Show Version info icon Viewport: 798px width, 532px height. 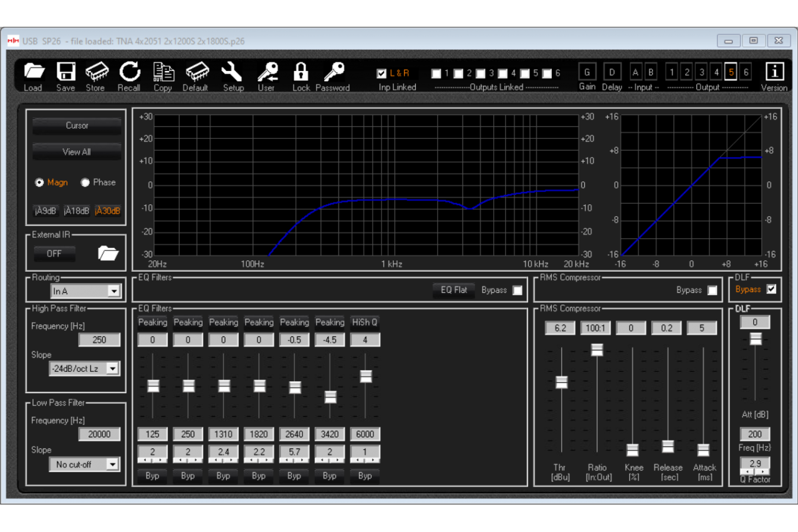(774, 72)
